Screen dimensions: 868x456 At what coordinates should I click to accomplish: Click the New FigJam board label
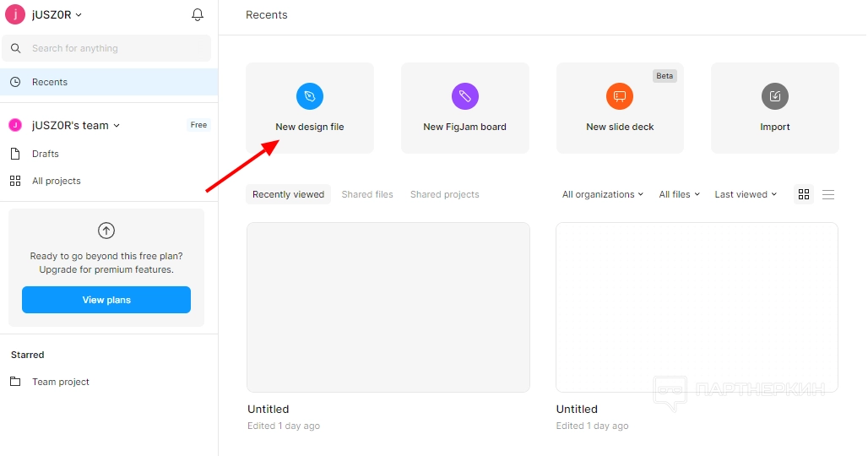tap(465, 127)
